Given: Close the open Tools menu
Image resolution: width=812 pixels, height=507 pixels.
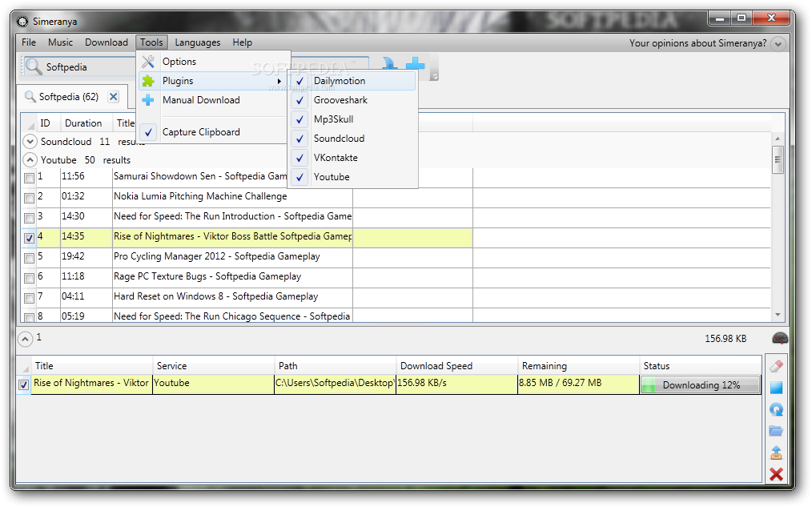Looking at the screenshot, I should click(151, 42).
